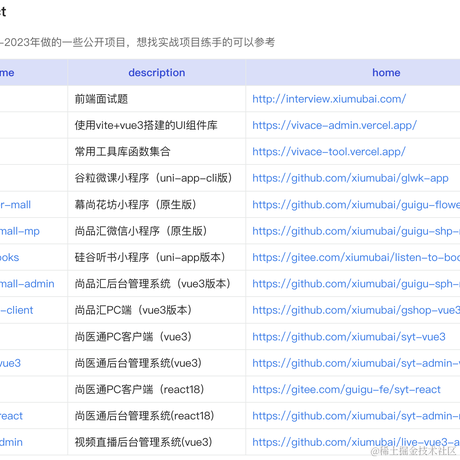
Task: Select the 使用vite+vue3搭建的UI组件库 cell
Action: 157,125
